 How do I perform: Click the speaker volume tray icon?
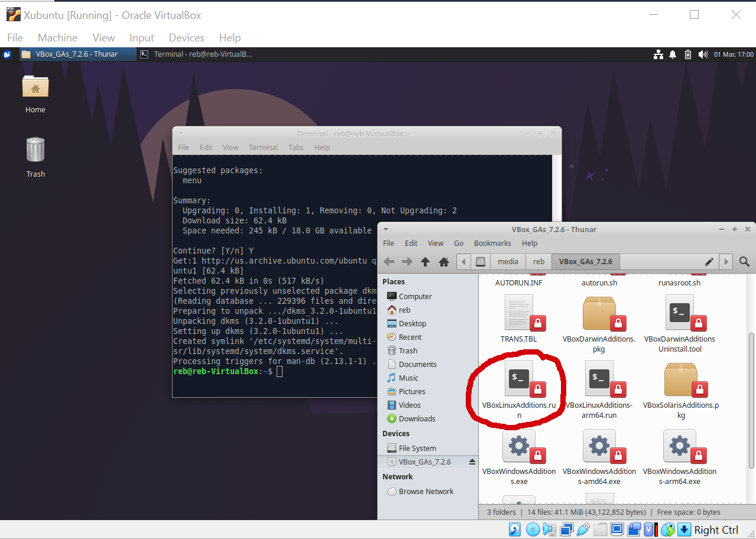click(x=703, y=54)
